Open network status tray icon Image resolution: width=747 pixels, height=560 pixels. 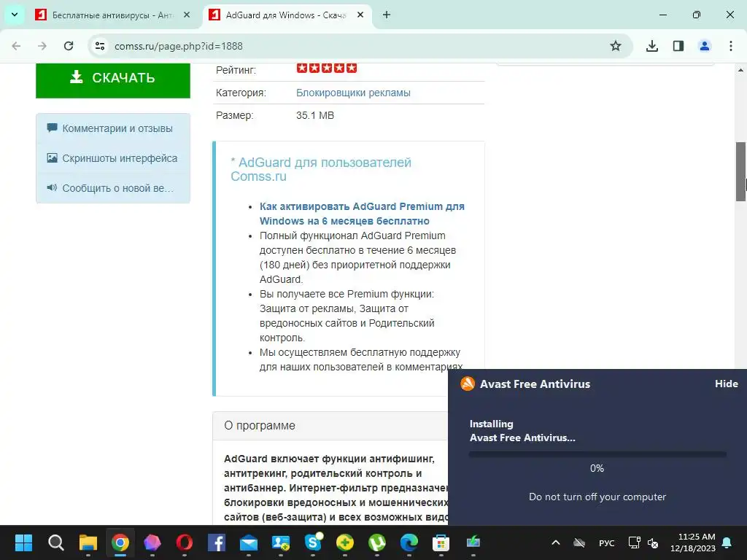(634, 542)
